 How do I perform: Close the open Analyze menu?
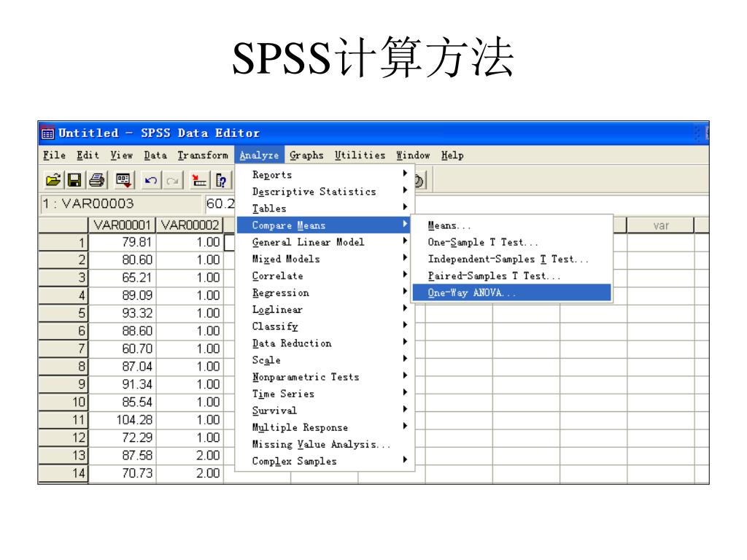(x=259, y=155)
